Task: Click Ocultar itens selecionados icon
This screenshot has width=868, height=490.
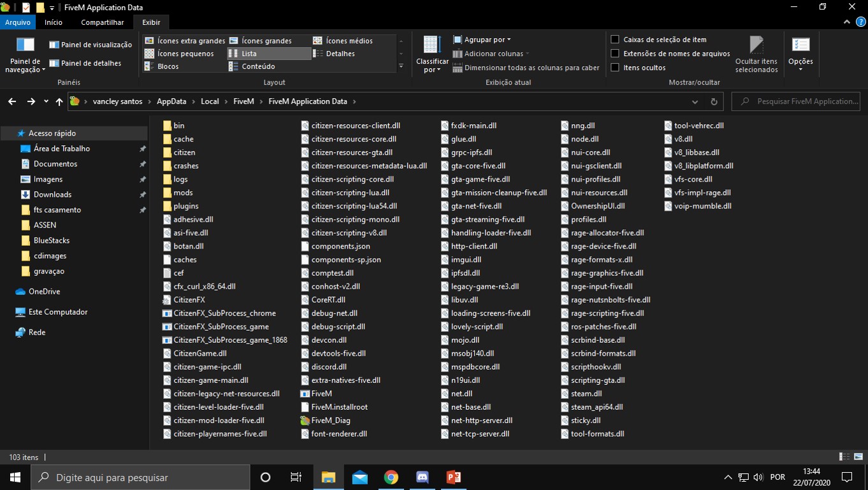Action: [x=756, y=45]
